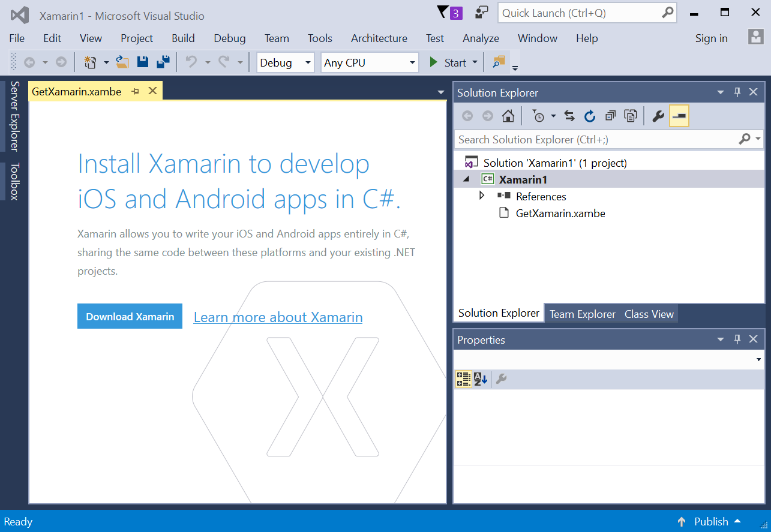Open the Analyze menu

click(481, 38)
